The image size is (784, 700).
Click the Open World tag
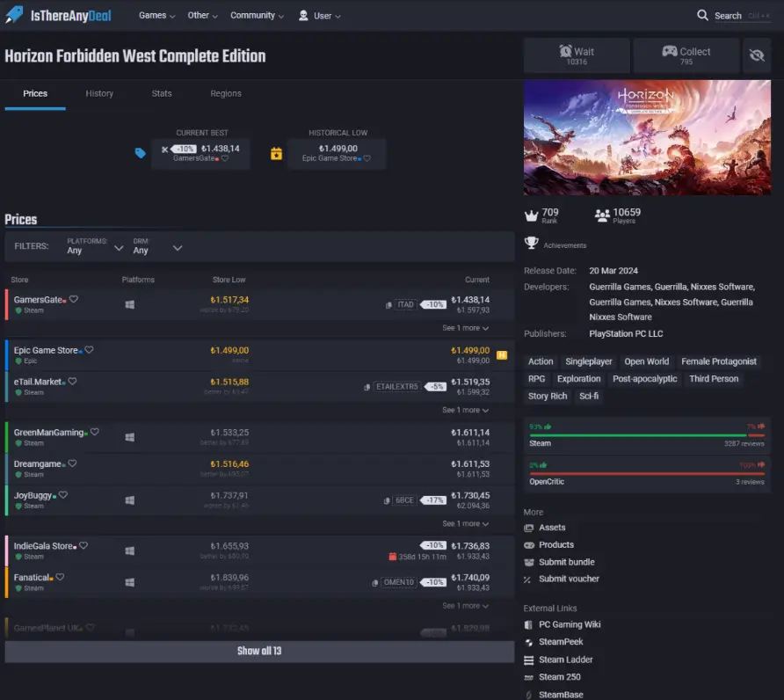click(647, 361)
